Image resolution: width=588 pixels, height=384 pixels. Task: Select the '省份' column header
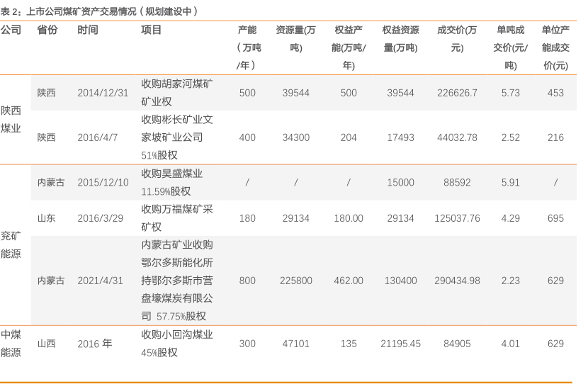(47, 30)
